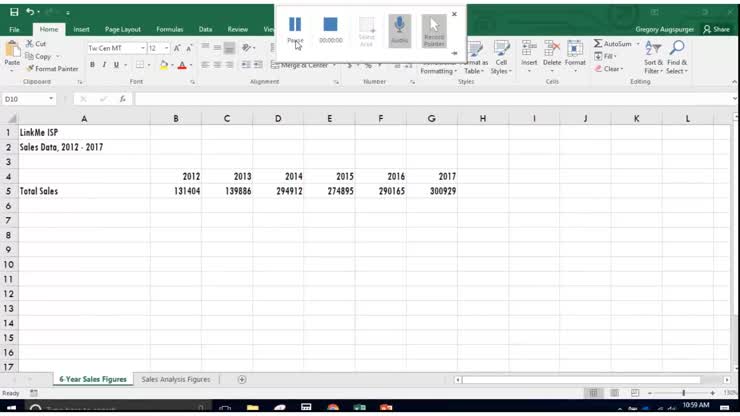Toggle Underline formatting
Image resolution: width=740 pixels, height=416 pixels.
[x=116, y=65]
